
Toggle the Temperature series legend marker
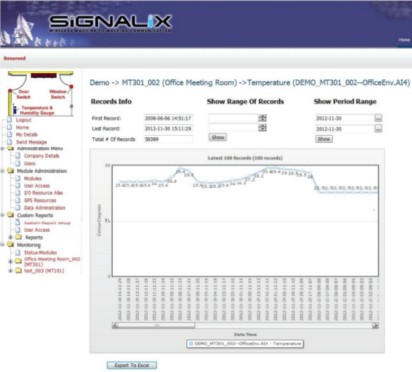coord(191,343)
